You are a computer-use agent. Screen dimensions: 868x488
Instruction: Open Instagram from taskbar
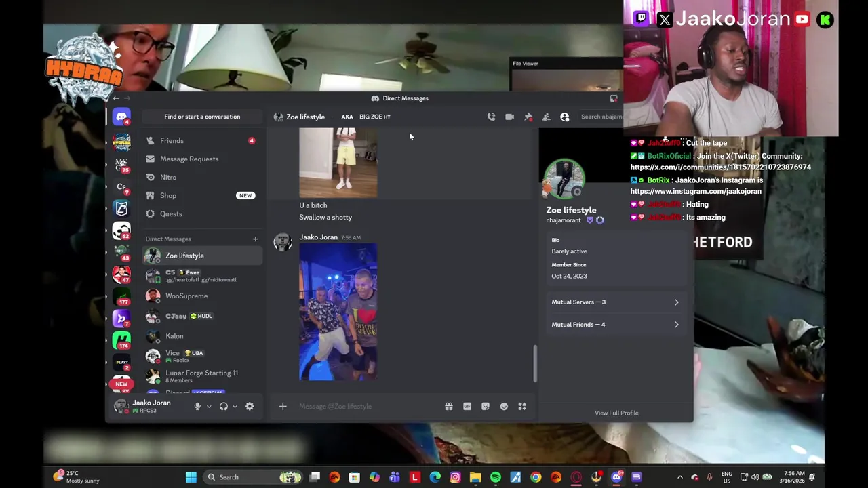(x=455, y=477)
